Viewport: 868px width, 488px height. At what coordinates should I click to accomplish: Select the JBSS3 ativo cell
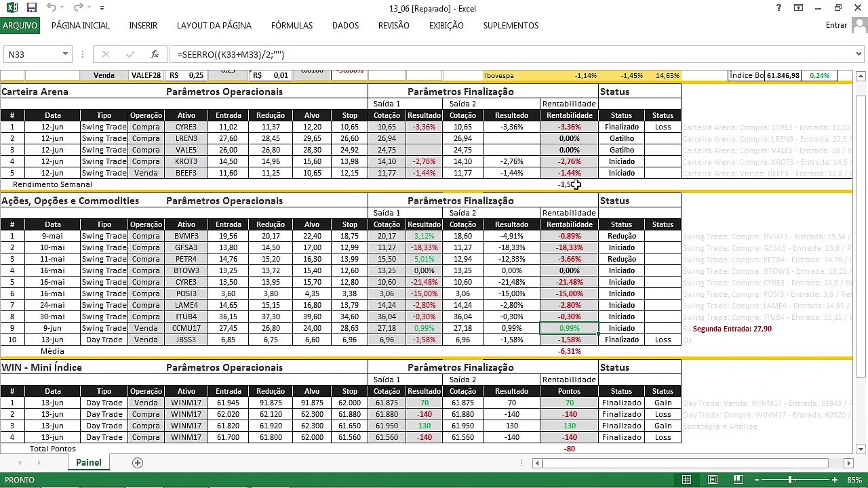(x=186, y=340)
